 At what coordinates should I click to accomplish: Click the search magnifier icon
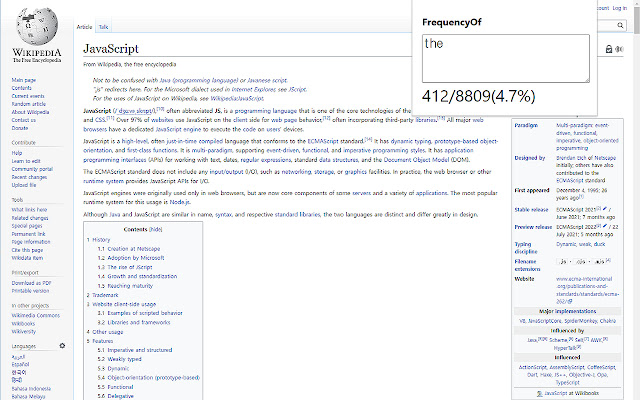(x=620, y=25)
